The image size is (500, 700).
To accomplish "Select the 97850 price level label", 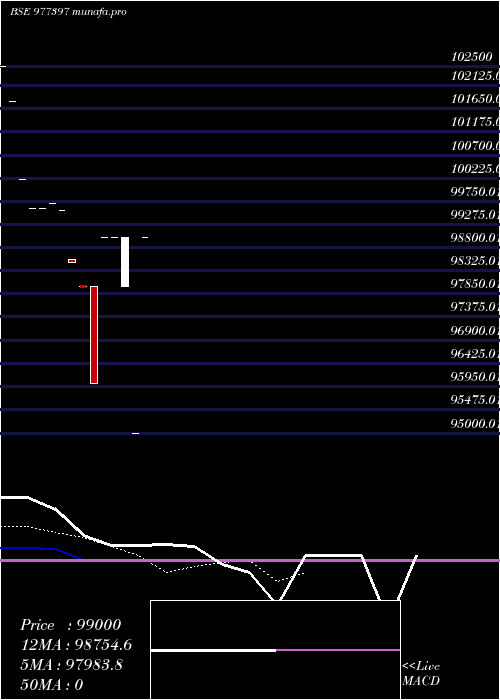I will coord(475,284).
